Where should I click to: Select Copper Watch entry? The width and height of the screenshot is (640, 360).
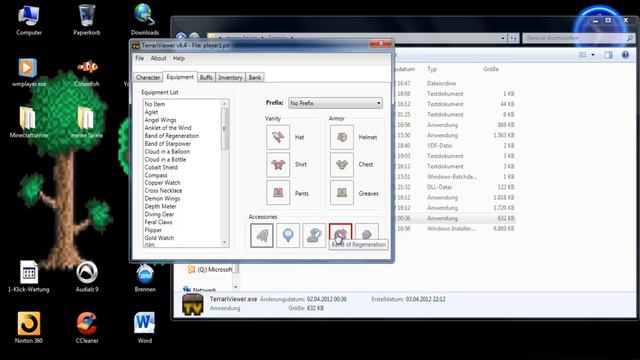162,183
